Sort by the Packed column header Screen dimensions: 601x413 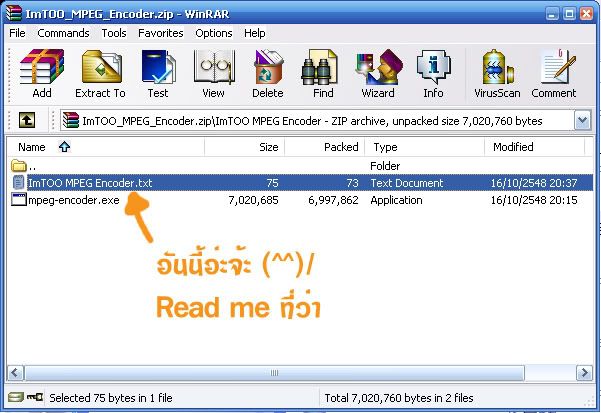point(324,147)
